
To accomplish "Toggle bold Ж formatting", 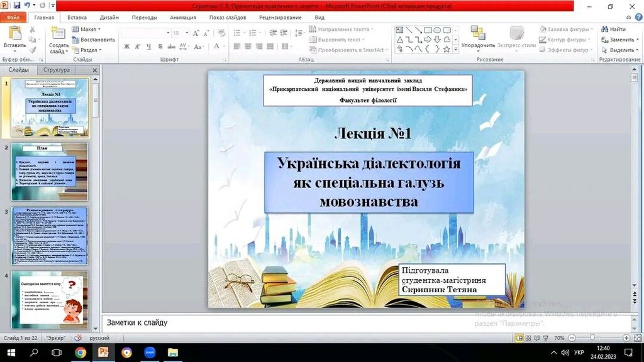I will pyautogui.click(x=127, y=47).
